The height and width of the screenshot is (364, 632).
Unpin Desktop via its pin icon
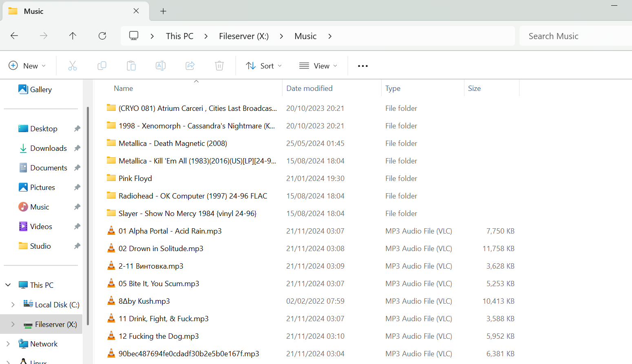click(77, 129)
